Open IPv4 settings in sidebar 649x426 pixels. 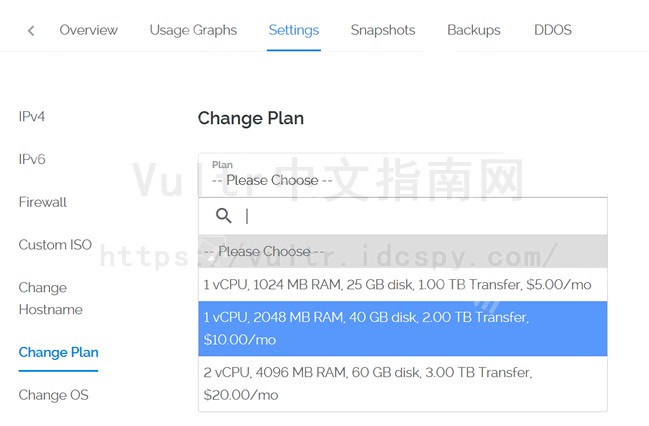32,116
